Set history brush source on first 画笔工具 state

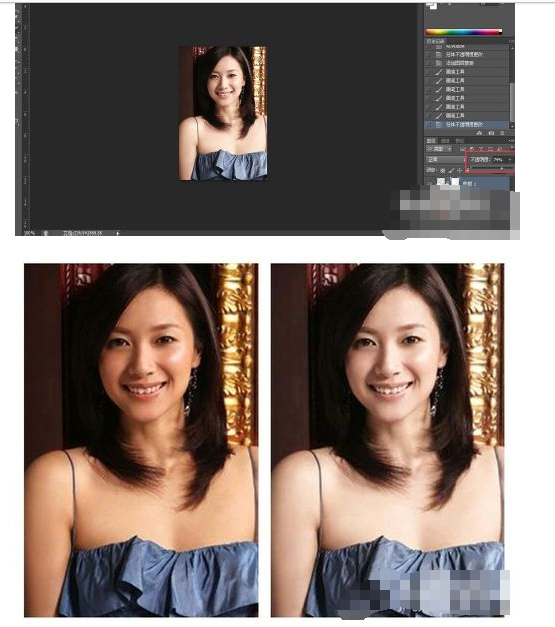tap(429, 72)
